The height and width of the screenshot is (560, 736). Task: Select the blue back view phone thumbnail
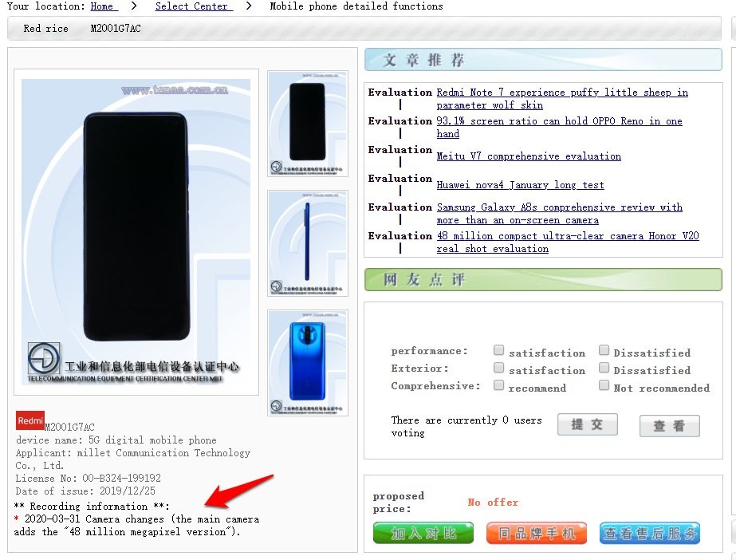[x=308, y=363]
